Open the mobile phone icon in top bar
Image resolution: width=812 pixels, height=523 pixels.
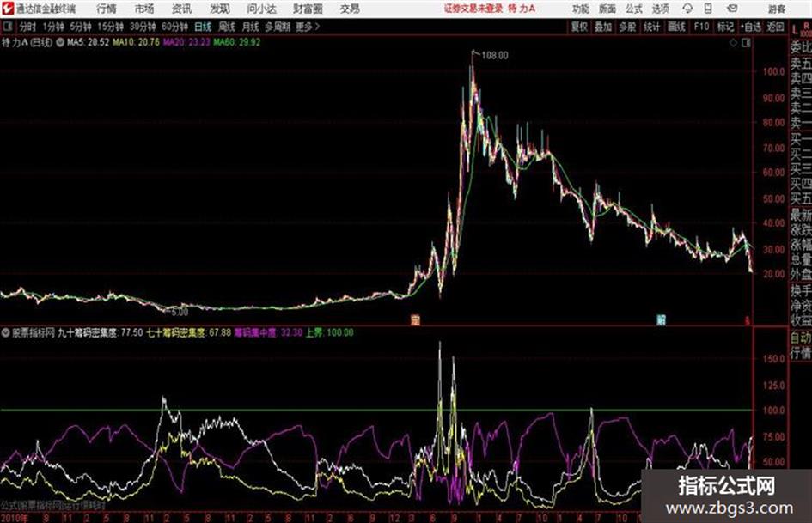click(x=708, y=9)
